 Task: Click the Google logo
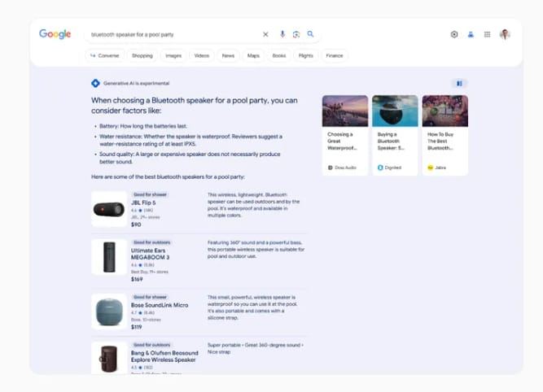click(55, 34)
